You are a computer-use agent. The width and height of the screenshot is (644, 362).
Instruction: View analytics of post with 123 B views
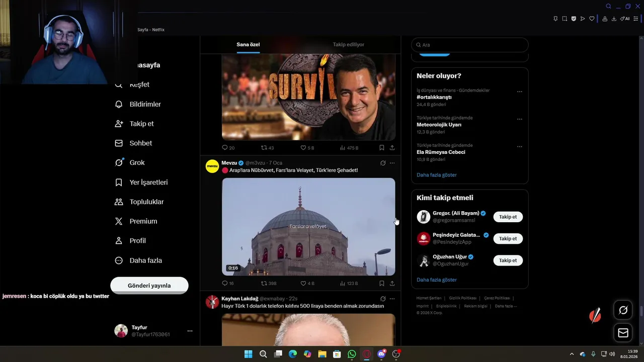[349, 284]
